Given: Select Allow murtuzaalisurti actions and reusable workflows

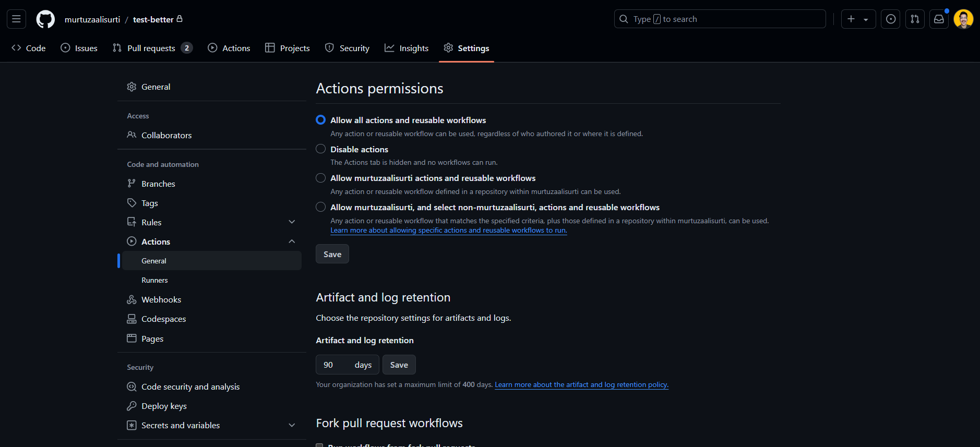Looking at the screenshot, I should click(321, 178).
